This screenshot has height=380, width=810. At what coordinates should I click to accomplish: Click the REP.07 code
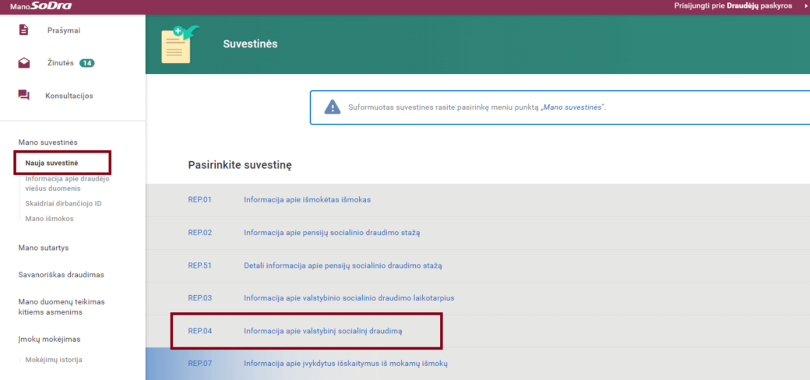pos(200,363)
